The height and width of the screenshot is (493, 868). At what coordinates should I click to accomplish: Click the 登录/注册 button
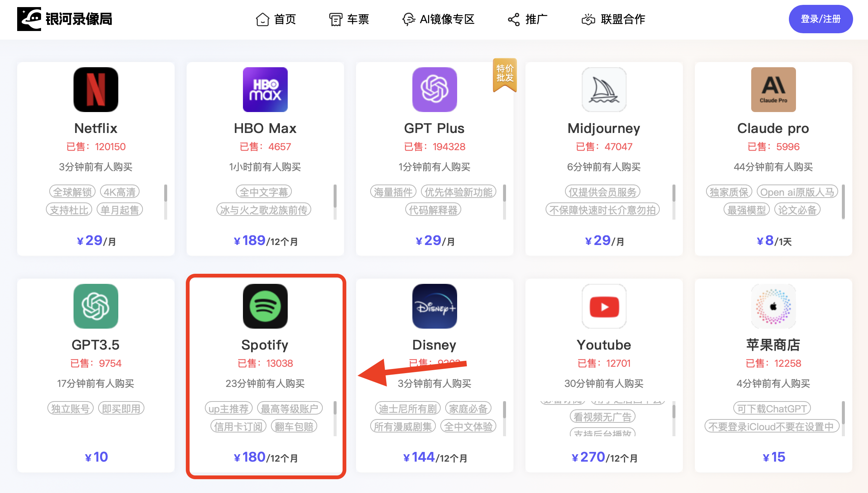821,19
